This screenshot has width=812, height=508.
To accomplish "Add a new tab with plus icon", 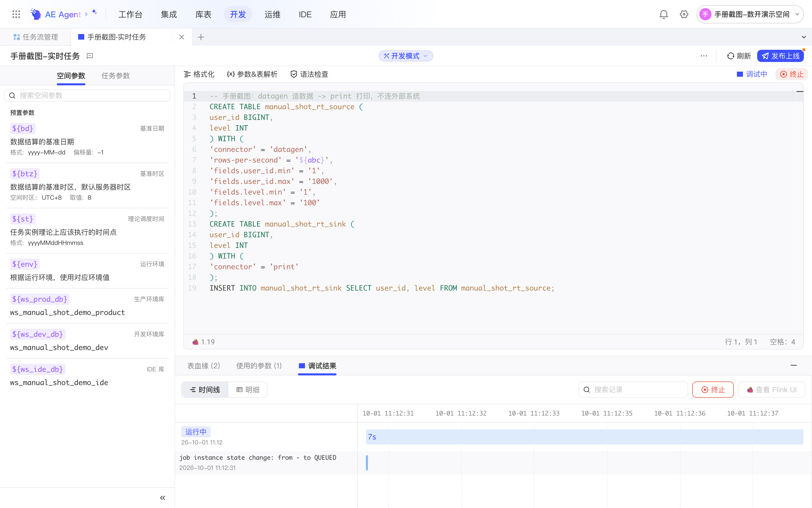I will coord(201,37).
